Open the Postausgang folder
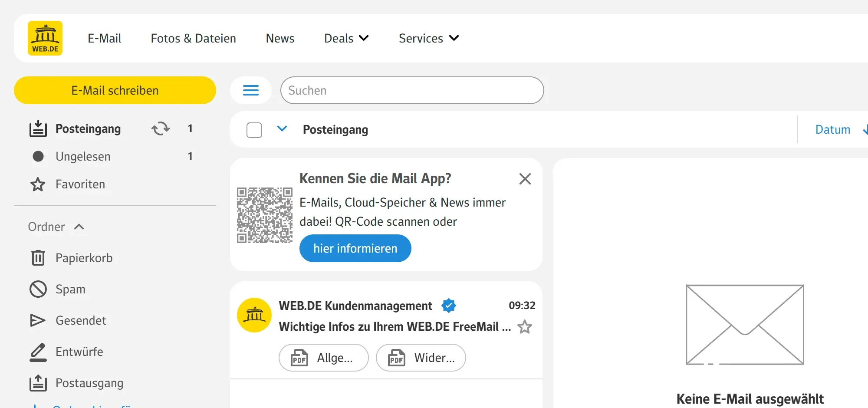The height and width of the screenshot is (408, 868). point(89,383)
